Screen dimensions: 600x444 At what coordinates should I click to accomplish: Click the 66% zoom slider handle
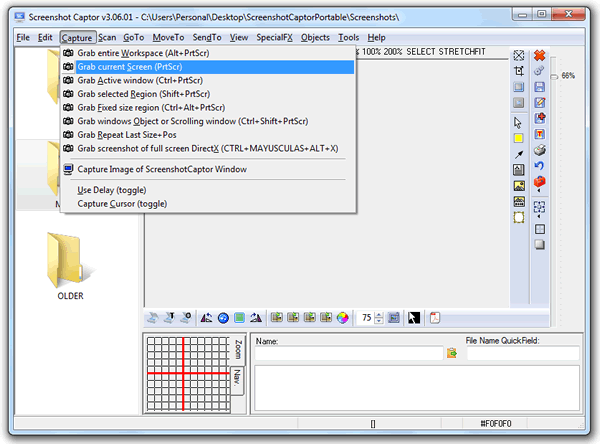click(x=554, y=77)
